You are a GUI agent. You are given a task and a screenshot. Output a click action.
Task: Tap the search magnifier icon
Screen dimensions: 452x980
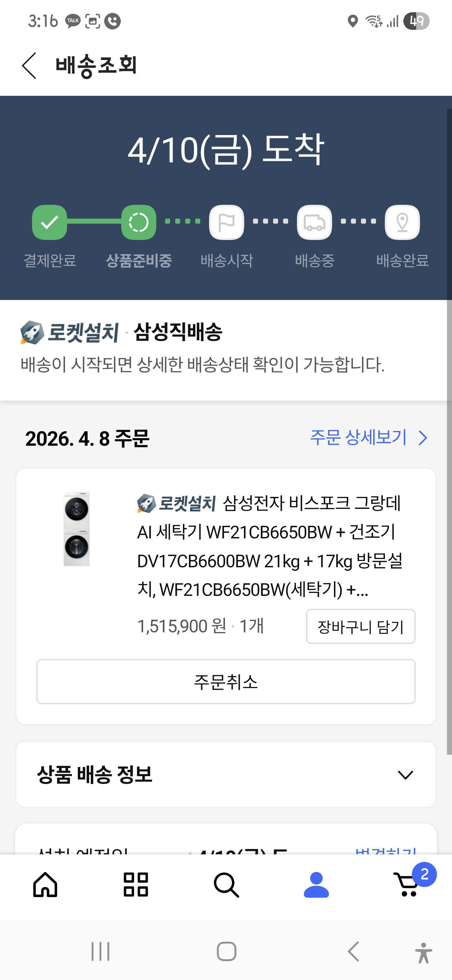[x=226, y=884]
